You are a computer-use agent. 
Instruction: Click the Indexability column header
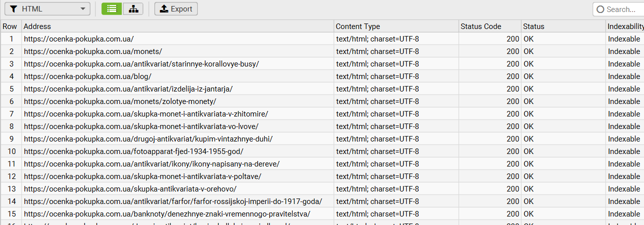pos(625,26)
